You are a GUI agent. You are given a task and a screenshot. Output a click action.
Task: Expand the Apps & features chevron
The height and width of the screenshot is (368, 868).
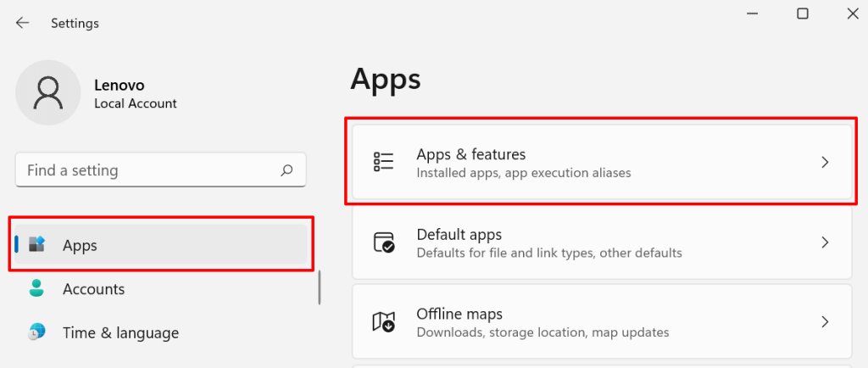tap(825, 162)
